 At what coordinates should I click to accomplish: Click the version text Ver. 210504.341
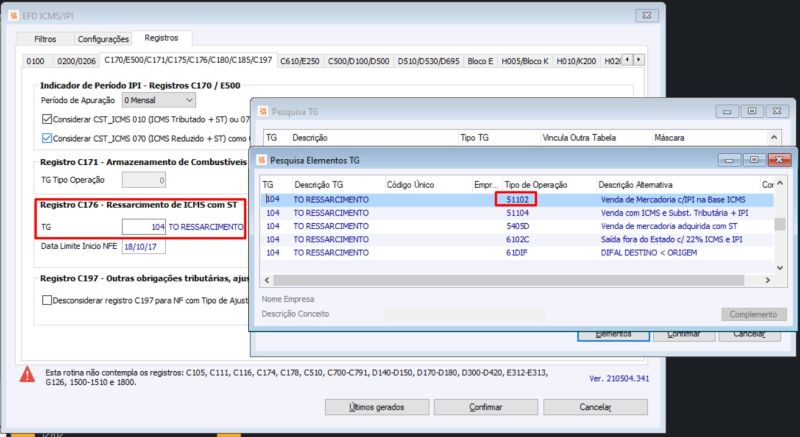[619, 378]
